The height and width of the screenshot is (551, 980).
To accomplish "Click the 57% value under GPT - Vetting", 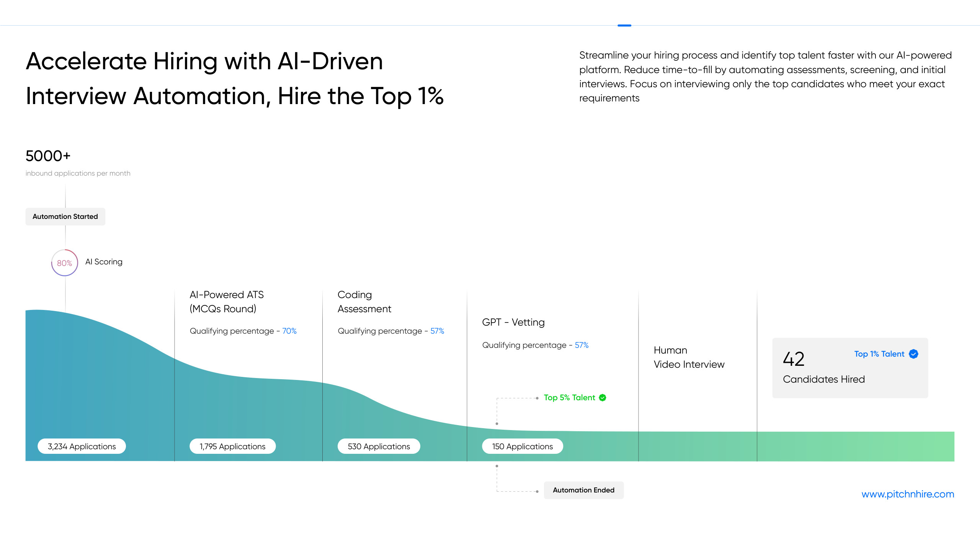I will (x=581, y=345).
